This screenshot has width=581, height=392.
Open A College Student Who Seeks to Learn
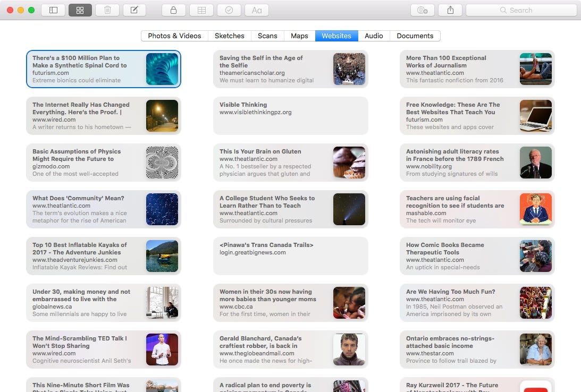tap(290, 209)
